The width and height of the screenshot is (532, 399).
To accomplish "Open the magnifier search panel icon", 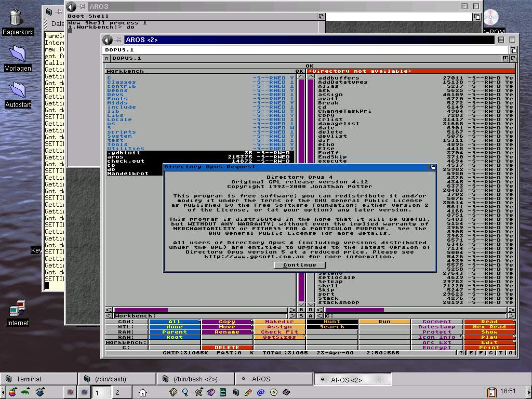I will (x=185, y=393).
